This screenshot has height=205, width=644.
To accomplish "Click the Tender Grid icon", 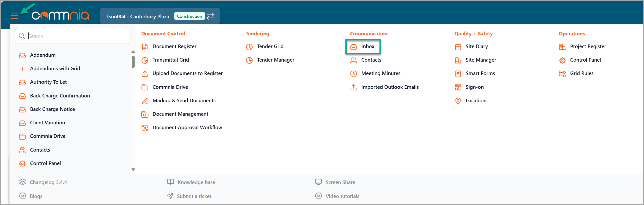I will point(249,47).
